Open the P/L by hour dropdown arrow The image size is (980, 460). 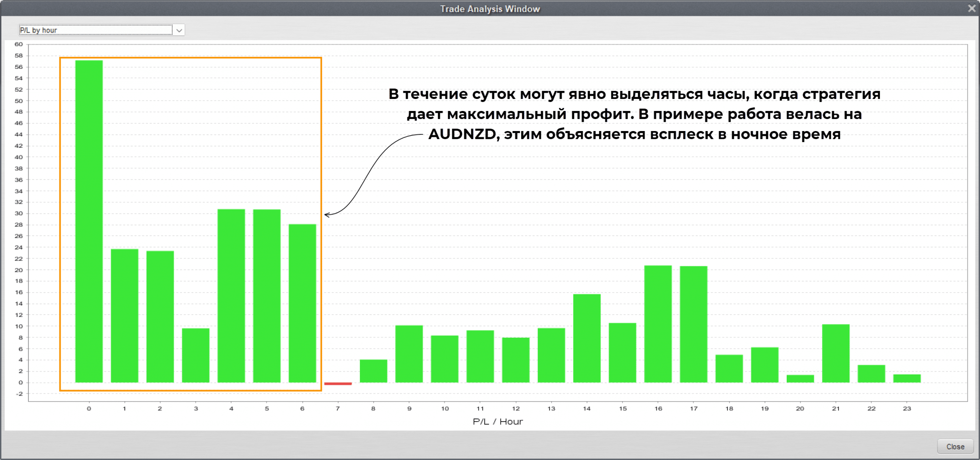(179, 30)
